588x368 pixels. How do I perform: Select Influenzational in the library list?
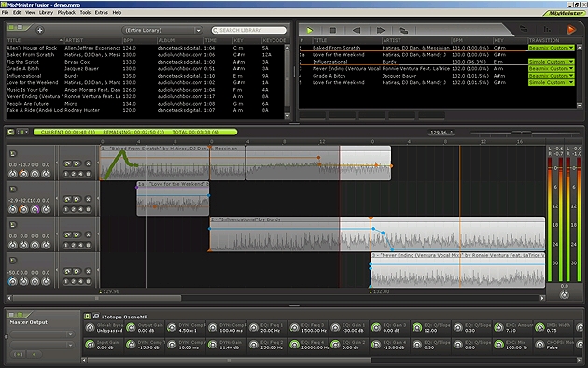pos(23,76)
